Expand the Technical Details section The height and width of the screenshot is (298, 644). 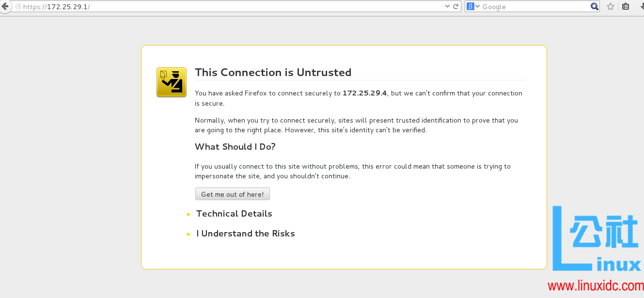pyautogui.click(x=234, y=214)
